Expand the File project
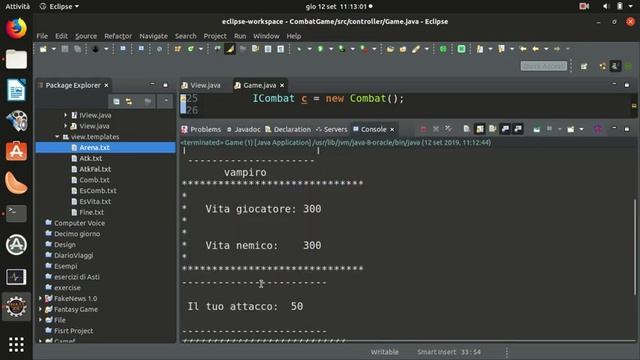 click(x=40, y=320)
